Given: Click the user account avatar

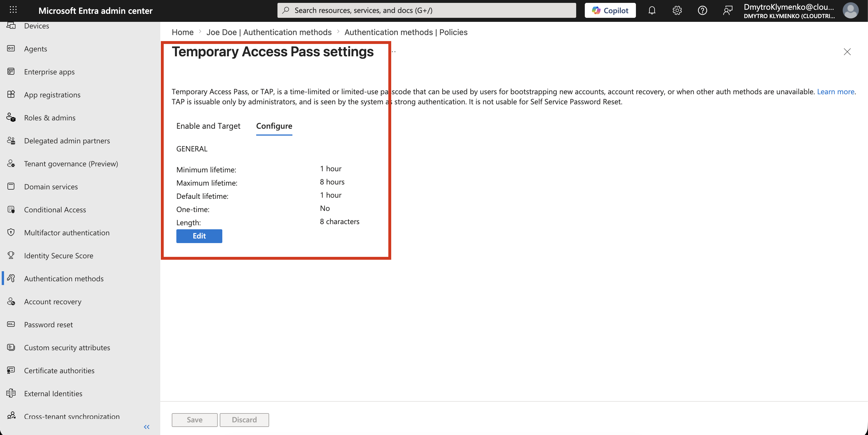Looking at the screenshot, I should (850, 10).
